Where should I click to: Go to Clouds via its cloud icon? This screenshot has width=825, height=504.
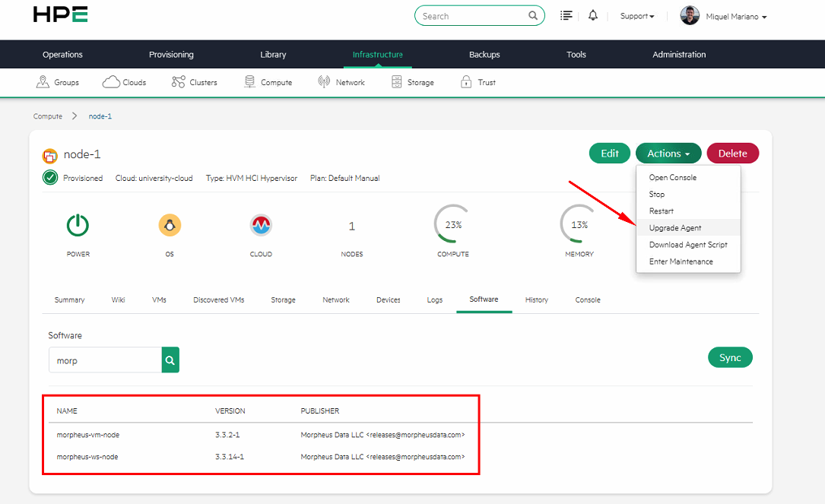point(111,82)
